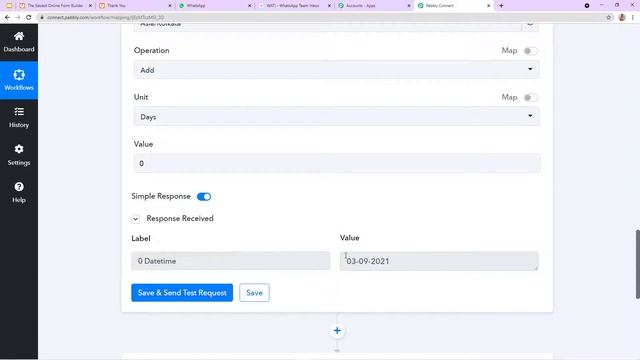
Task: Open the History section in sidebar
Action: point(19,118)
